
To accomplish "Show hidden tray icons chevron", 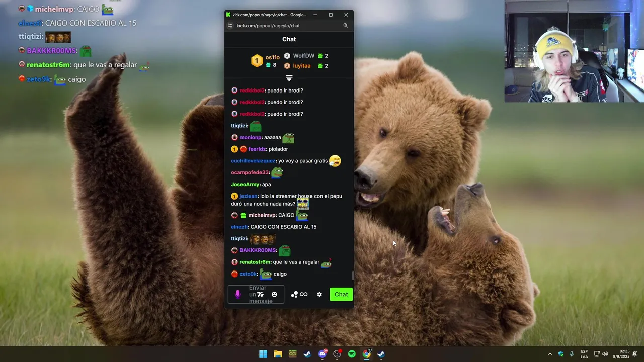I will (550, 354).
